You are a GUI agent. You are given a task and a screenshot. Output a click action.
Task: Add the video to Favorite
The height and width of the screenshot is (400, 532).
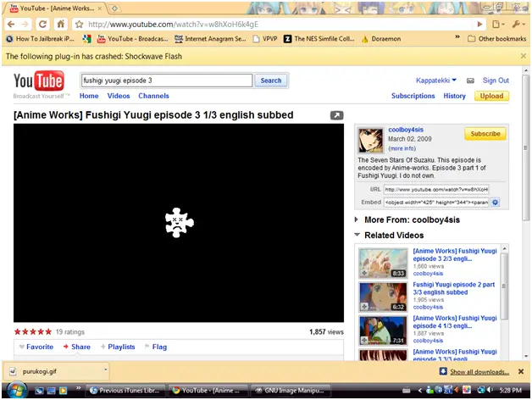[36, 347]
